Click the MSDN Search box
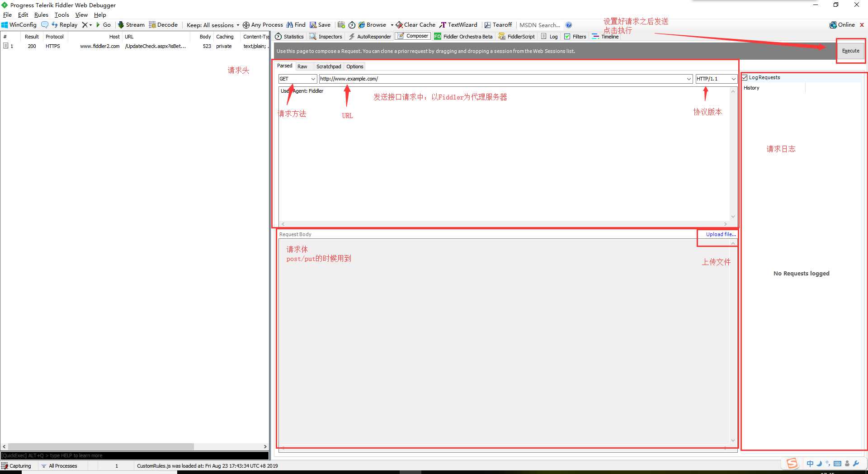 click(x=540, y=25)
